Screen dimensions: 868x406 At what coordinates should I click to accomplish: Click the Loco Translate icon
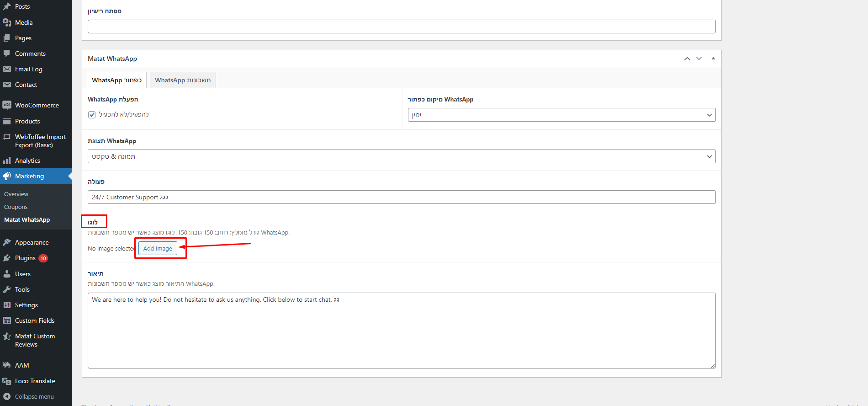7,381
